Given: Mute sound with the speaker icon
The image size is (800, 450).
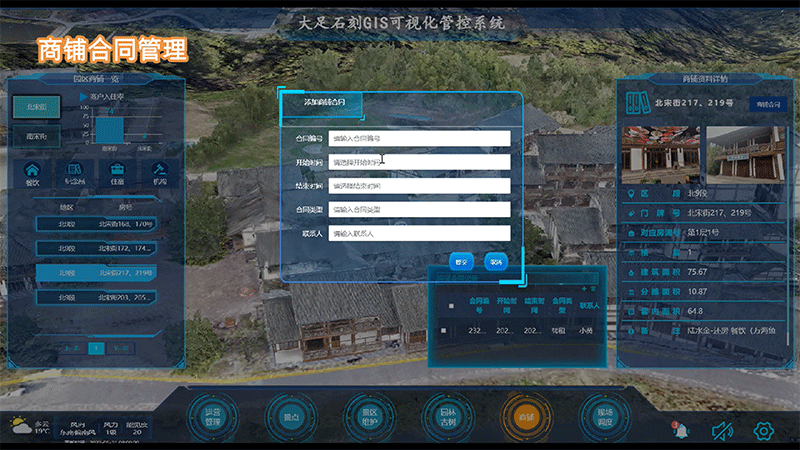Looking at the screenshot, I should (x=722, y=430).
